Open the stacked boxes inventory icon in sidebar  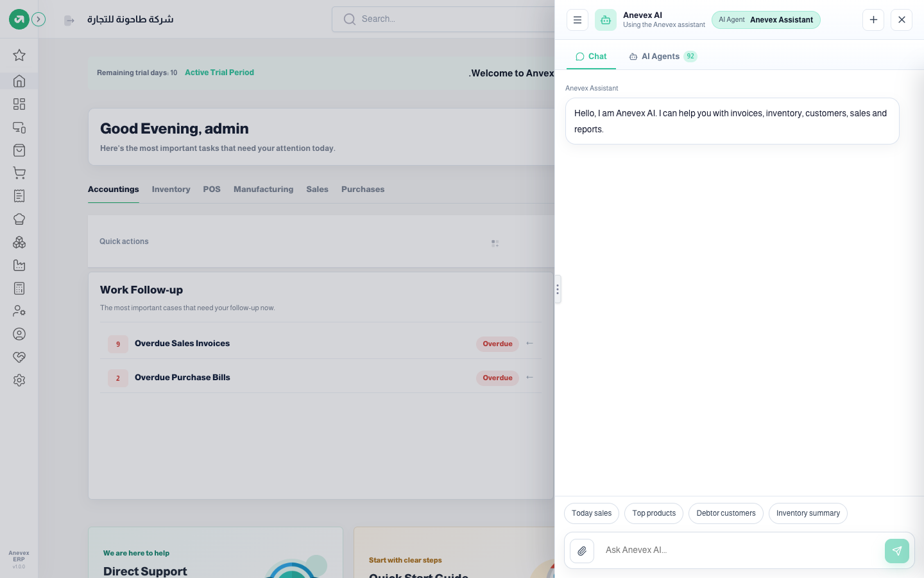19,242
